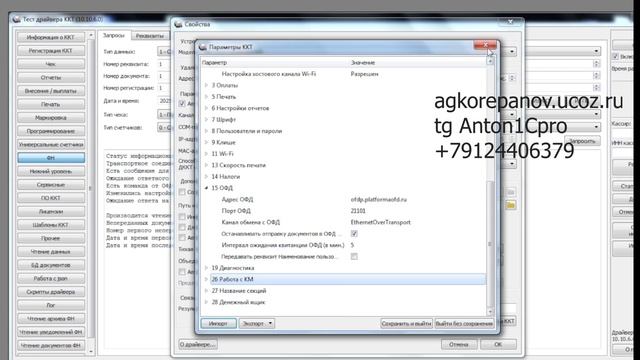Expand the 9 Клише section
Image resolution: width=640 pixels, height=360 pixels.
point(207,142)
